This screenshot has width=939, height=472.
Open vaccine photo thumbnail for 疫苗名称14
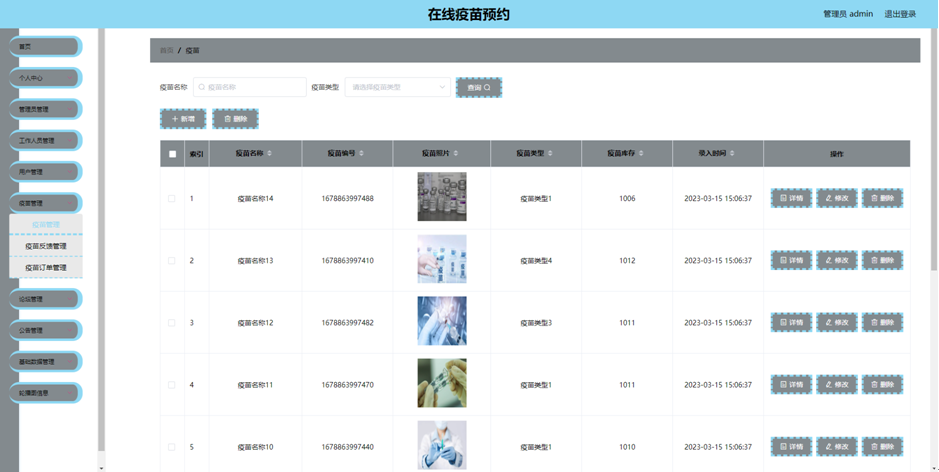pyautogui.click(x=442, y=196)
